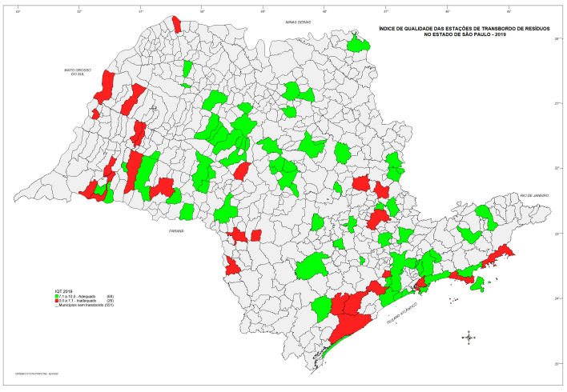This screenshot has height=392, width=567.
Task: Select the 'MATO GROSSO DO SUL' label
Action: 74,72
